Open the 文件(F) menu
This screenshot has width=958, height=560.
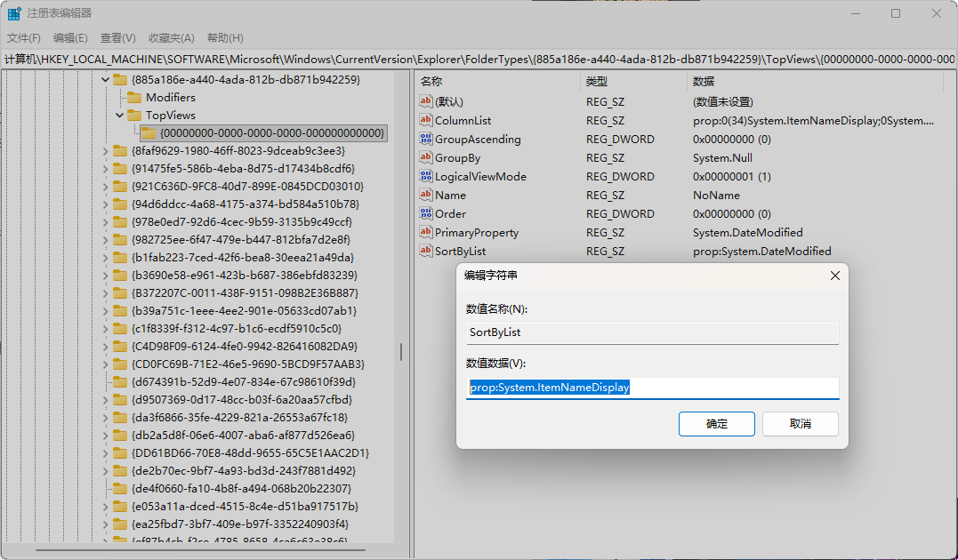pos(24,38)
